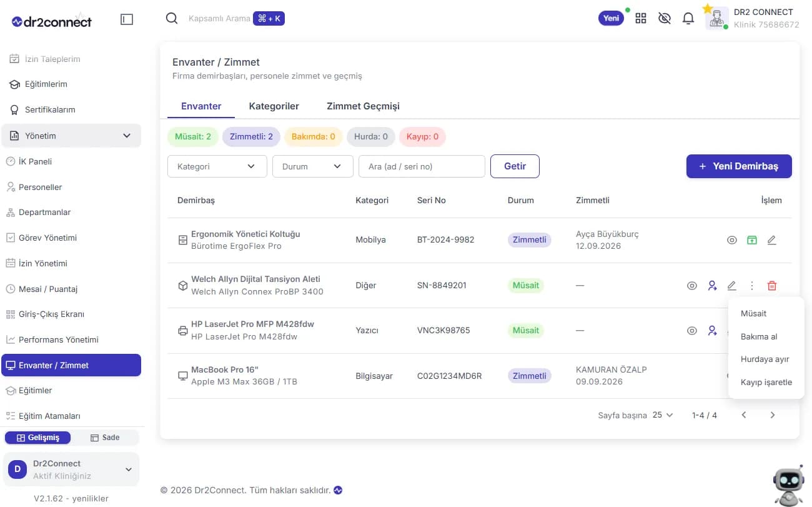812x507 pixels.
Task: Open the apps grid icon in header
Action: click(641, 18)
